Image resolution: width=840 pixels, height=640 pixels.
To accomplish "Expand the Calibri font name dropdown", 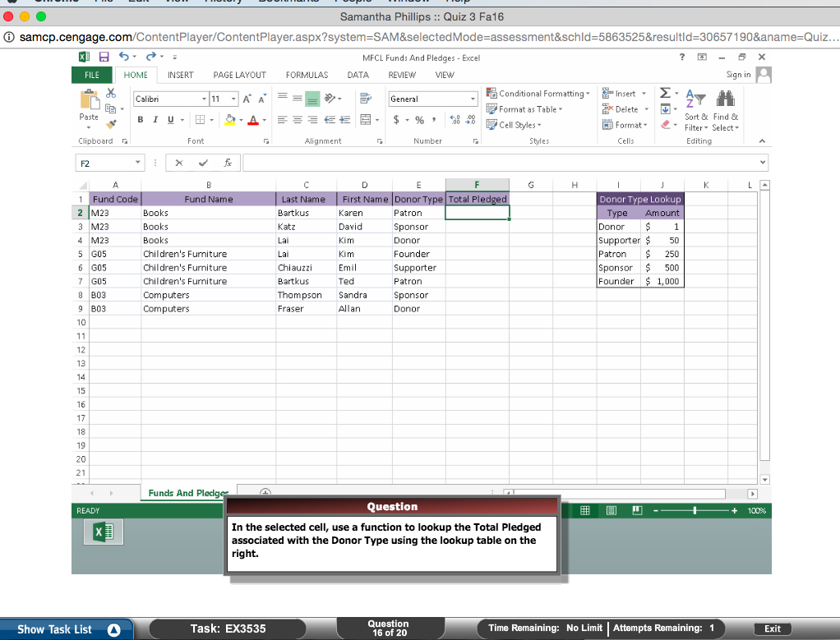I will point(204,99).
